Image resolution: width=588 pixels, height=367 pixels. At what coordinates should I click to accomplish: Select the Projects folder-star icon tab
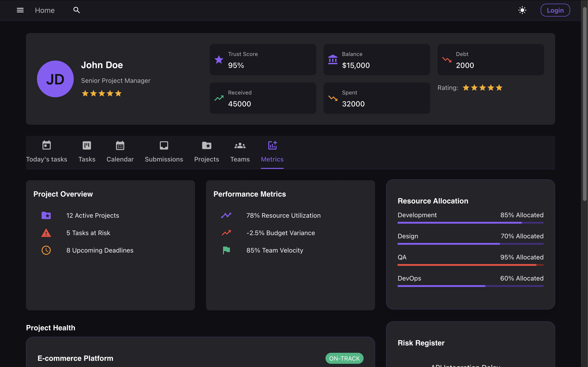point(206,146)
